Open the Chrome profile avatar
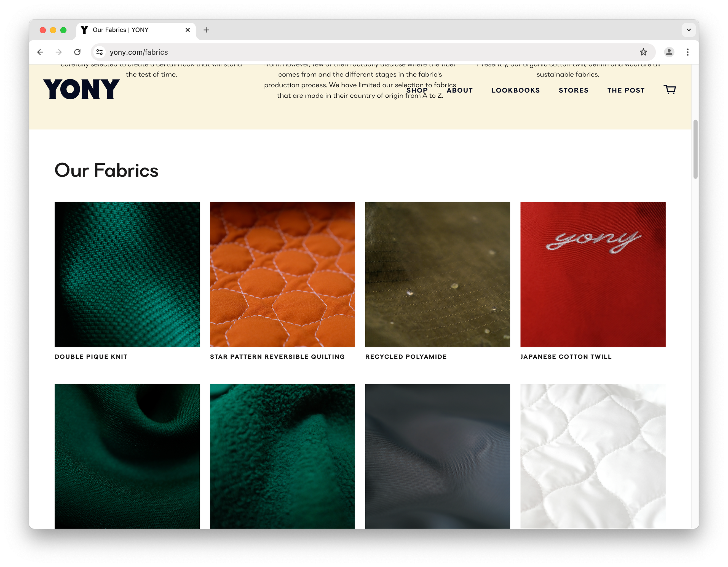Screen dimensions: 728x567 [x=669, y=52]
